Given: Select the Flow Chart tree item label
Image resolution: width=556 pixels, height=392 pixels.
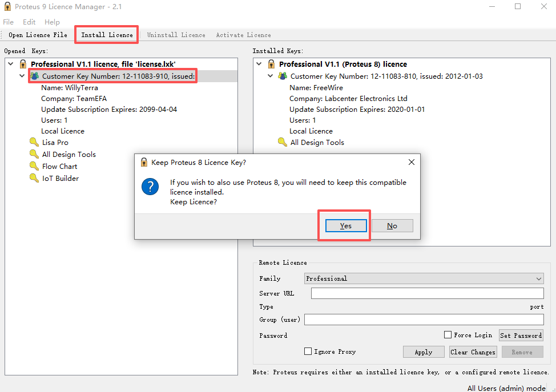Looking at the screenshot, I should pos(59,166).
